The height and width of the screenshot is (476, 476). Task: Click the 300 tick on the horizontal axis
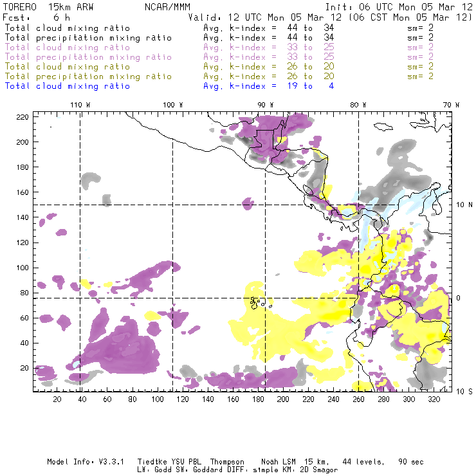pyautogui.click(x=408, y=399)
